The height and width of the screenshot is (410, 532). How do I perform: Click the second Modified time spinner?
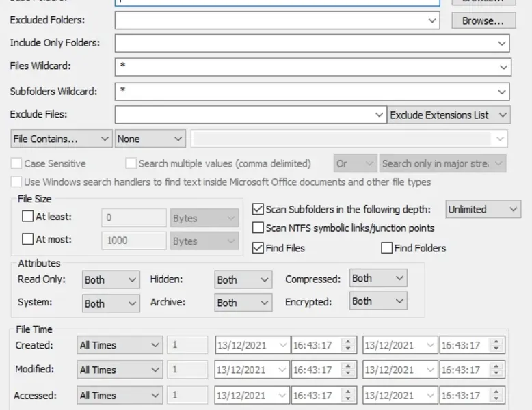tap(496, 369)
